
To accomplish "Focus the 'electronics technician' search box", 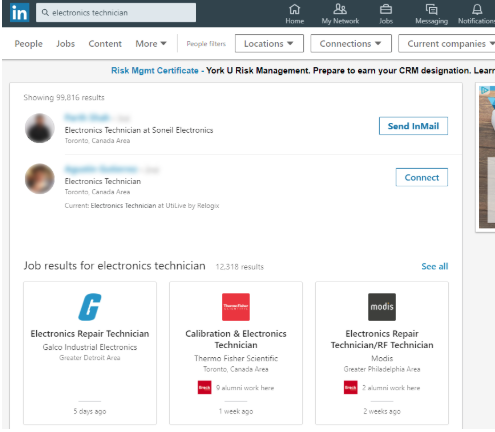I will [116, 13].
